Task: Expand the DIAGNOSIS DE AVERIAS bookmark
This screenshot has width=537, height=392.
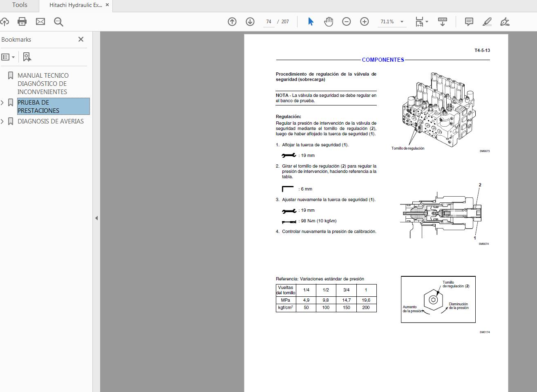Action: (2, 121)
